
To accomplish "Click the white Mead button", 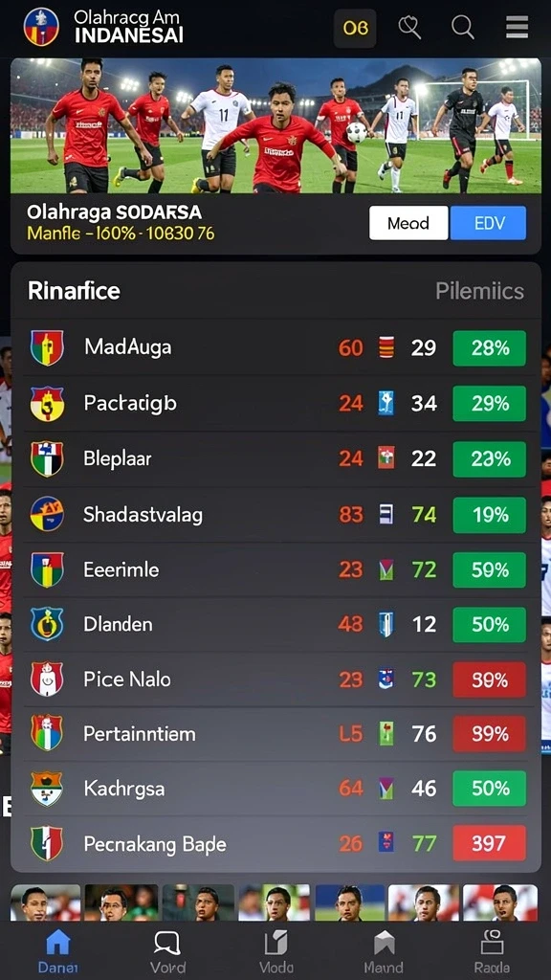I will coord(408,223).
